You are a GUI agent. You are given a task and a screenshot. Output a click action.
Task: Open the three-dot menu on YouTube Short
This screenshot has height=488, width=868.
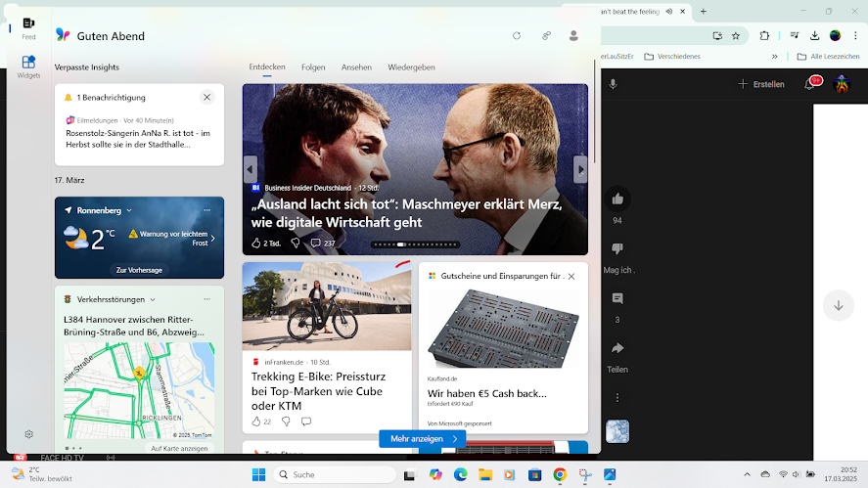(x=617, y=398)
